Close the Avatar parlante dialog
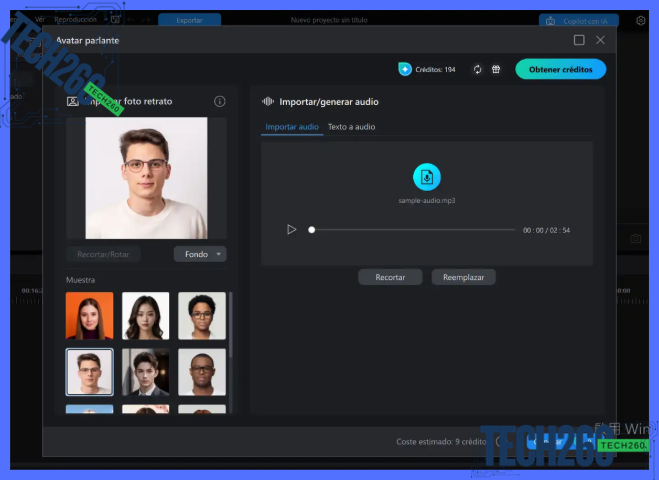 600,40
